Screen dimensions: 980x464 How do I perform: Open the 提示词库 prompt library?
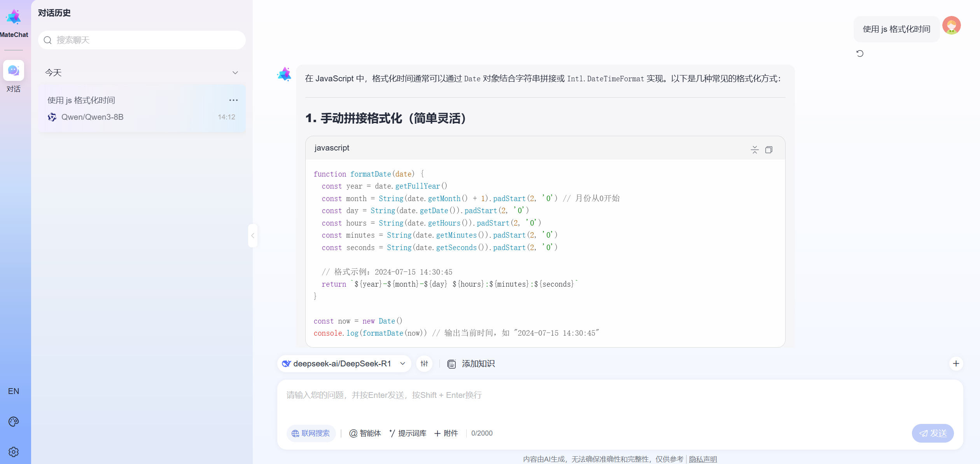point(408,433)
